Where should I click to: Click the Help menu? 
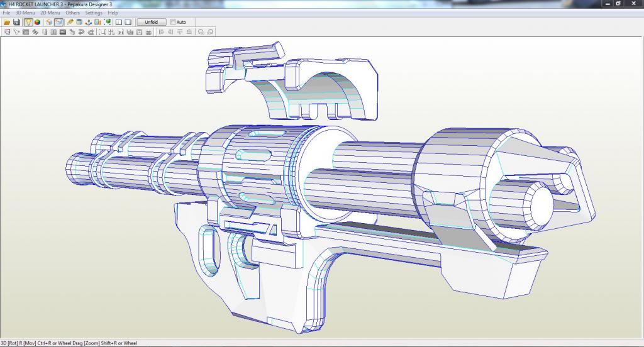(113, 13)
